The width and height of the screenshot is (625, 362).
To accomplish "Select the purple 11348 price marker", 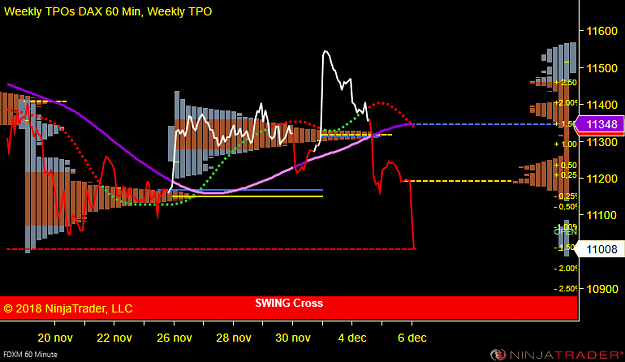I will pyautogui.click(x=601, y=124).
